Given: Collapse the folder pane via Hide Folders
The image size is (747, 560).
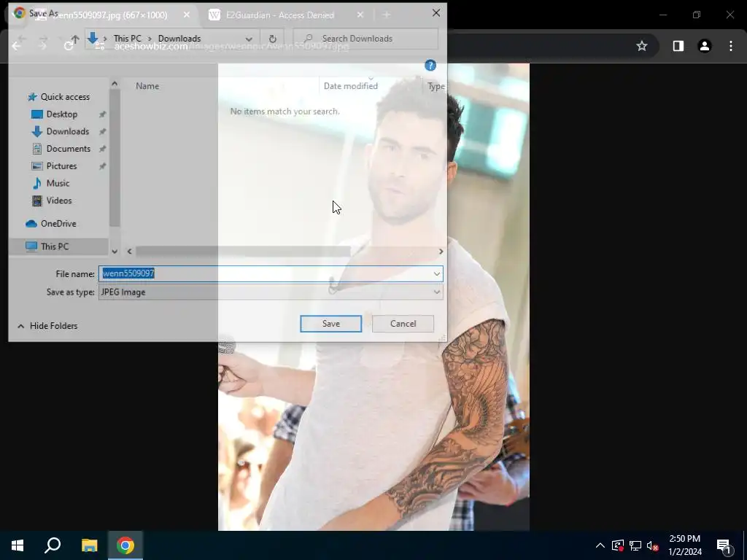Looking at the screenshot, I should (x=47, y=326).
